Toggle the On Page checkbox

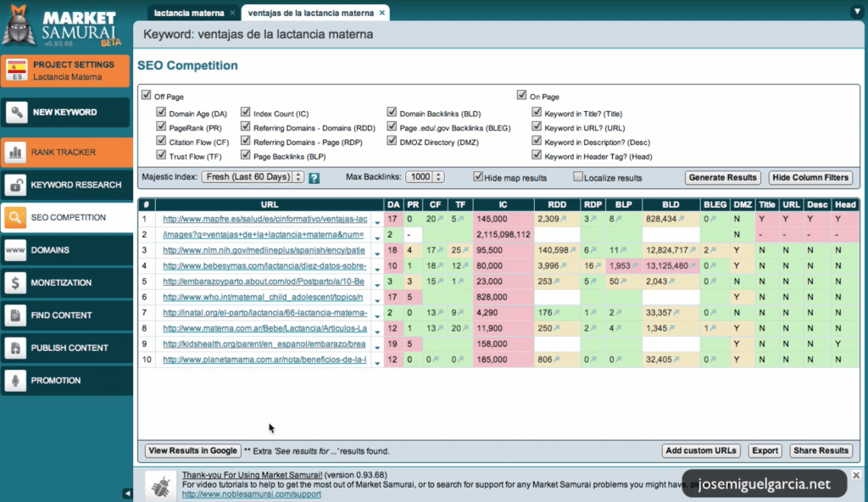click(521, 95)
